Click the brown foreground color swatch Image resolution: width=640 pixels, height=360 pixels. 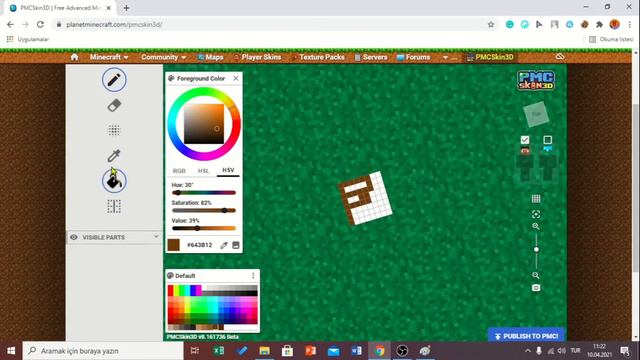click(173, 245)
